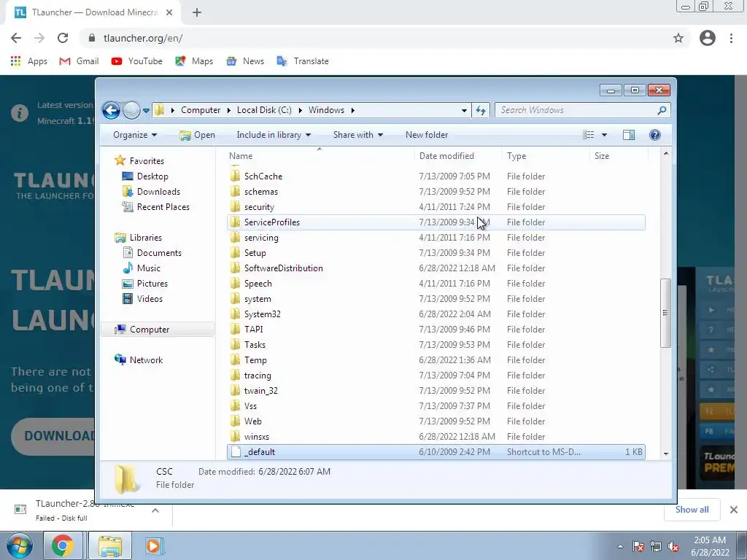Sort by the Name column header
Screen dimensions: 747x560
(x=241, y=156)
